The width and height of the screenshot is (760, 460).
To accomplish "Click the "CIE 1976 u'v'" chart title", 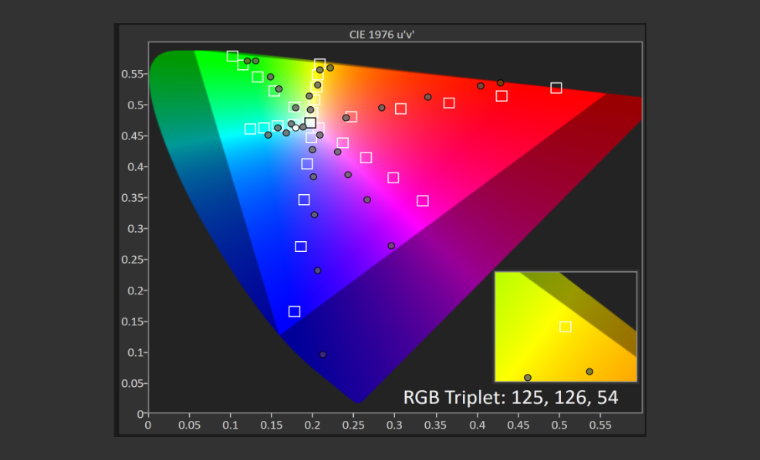I will [x=382, y=34].
